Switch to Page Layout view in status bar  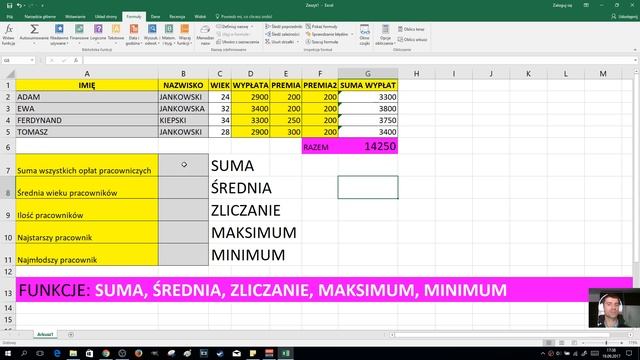[x=562, y=342]
